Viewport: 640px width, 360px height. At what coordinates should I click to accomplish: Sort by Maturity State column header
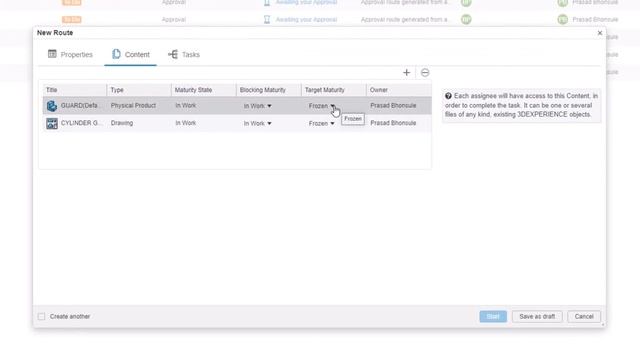tap(204, 90)
